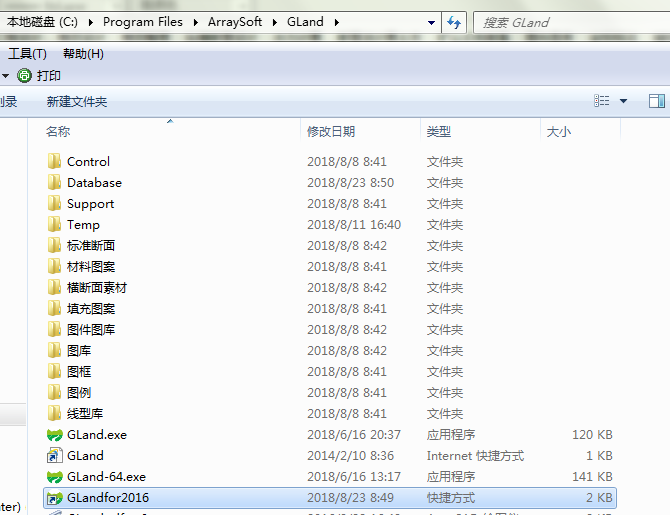Expand the arrow after Program Files
The image size is (670, 515).
196,22
